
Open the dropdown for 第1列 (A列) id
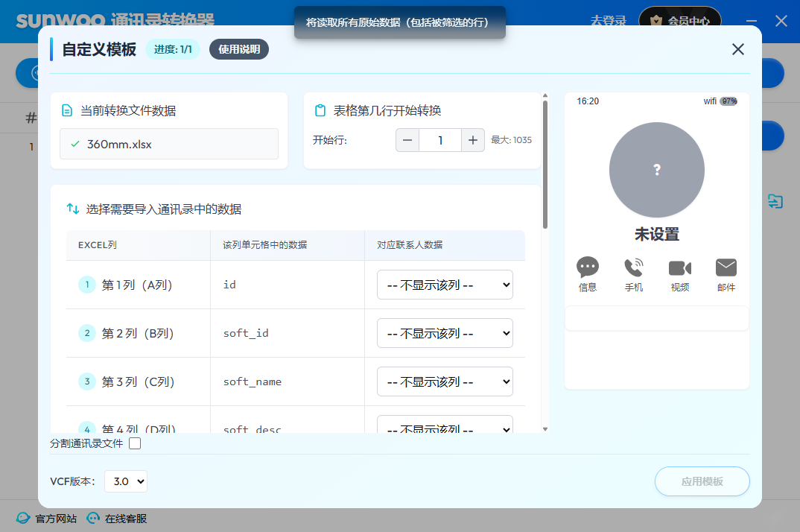pos(445,285)
